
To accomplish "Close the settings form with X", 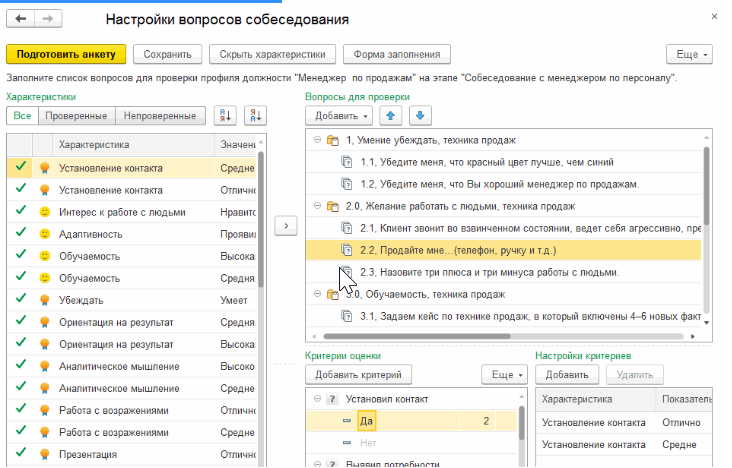I will (714, 16).
